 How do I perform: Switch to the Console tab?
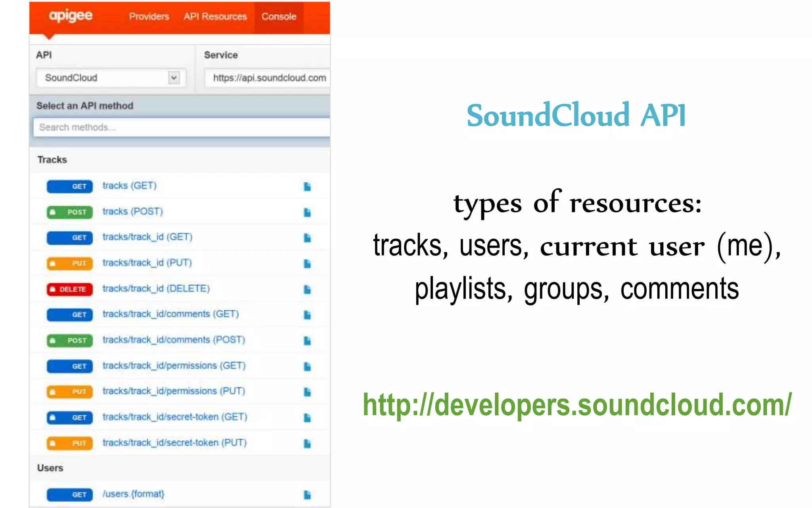pos(279,17)
